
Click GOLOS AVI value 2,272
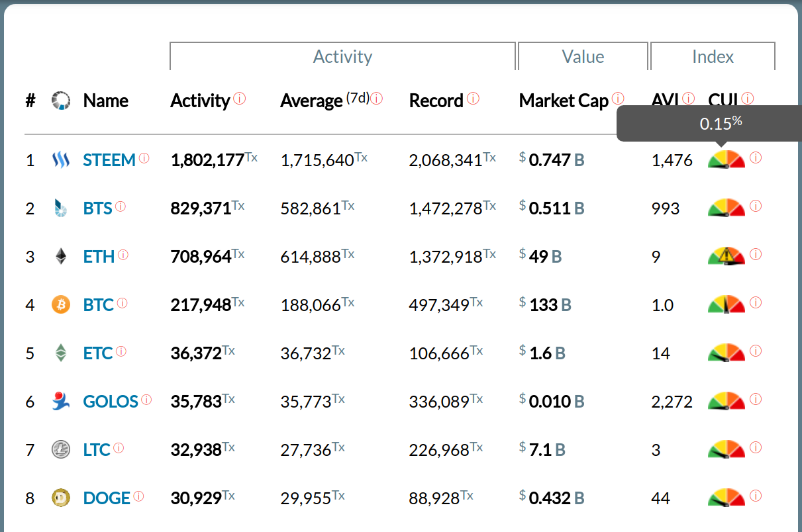click(x=672, y=402)
